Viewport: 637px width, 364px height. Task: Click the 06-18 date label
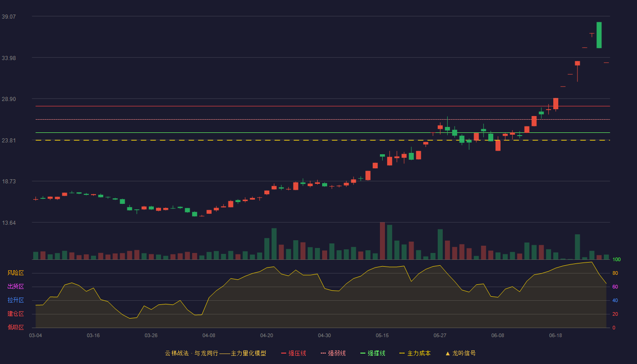point(556,335)
